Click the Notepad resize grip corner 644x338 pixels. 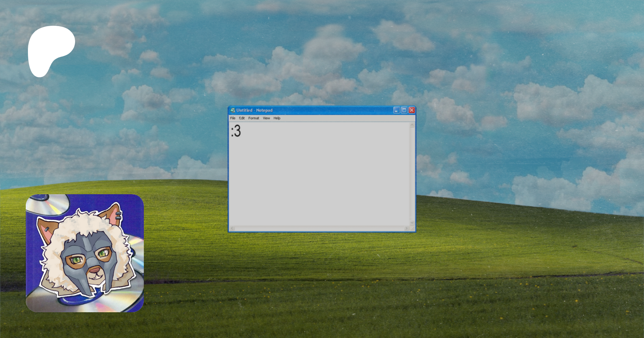(x=412, y=229)
